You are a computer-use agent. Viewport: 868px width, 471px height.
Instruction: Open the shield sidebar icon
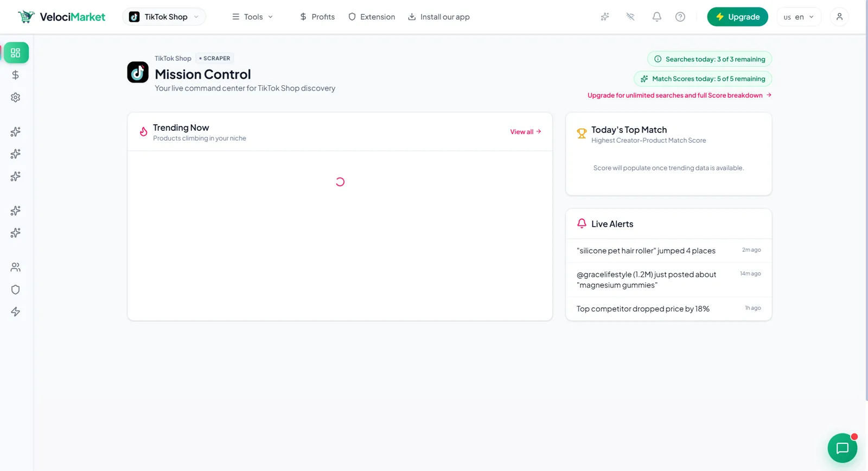click(16, 289)
